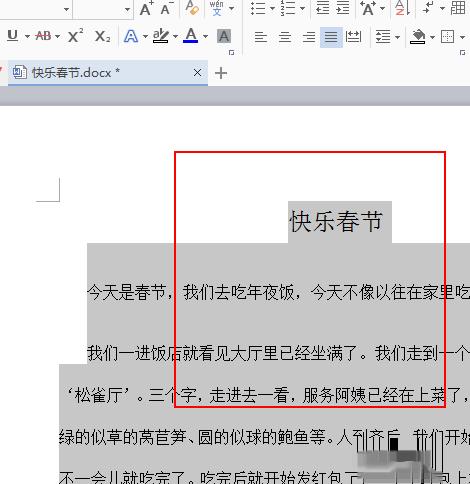Click the line starting 我们一进饭店
This screenshot has width=470, height=484.
(278, 353)
